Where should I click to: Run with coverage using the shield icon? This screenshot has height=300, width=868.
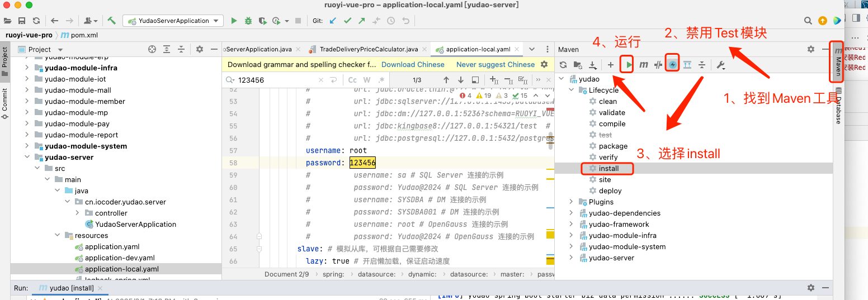262,21
